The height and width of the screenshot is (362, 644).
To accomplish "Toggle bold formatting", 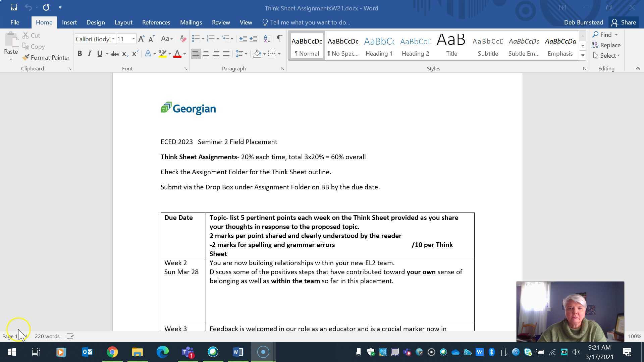I will click(x=79, y=54).
